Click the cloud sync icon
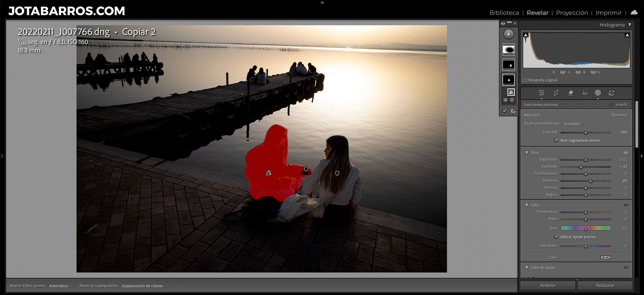644x295 pixels. point(634,12)
